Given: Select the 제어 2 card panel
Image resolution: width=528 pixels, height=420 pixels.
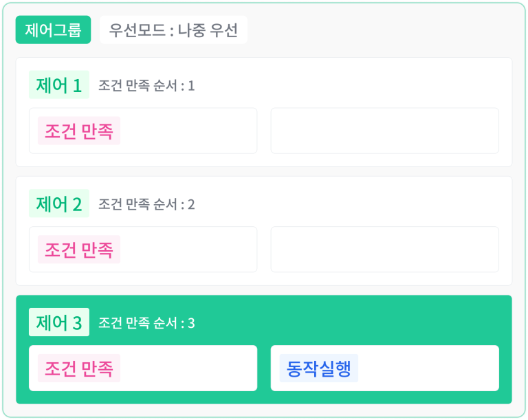Looking at the screenshot, I should pos(264,231).
